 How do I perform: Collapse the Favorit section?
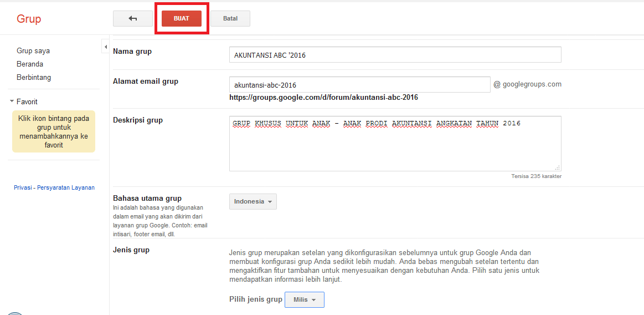pos(12,101)
